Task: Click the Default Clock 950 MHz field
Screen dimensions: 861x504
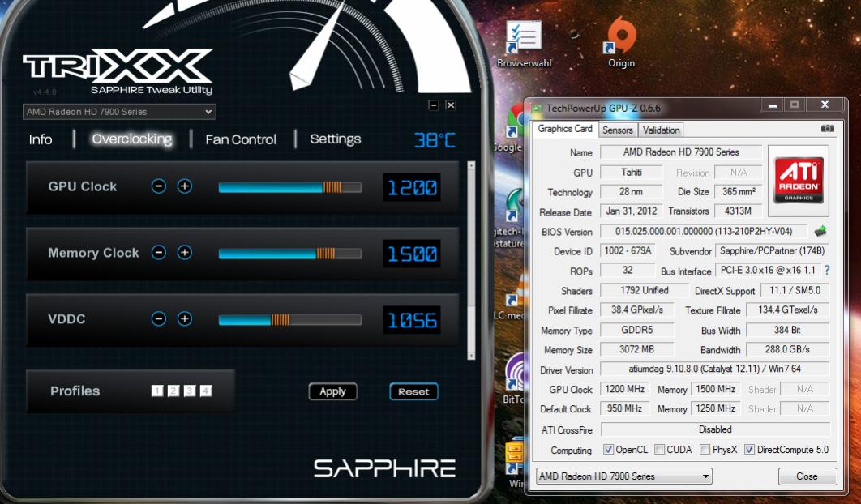Action: 625,408
